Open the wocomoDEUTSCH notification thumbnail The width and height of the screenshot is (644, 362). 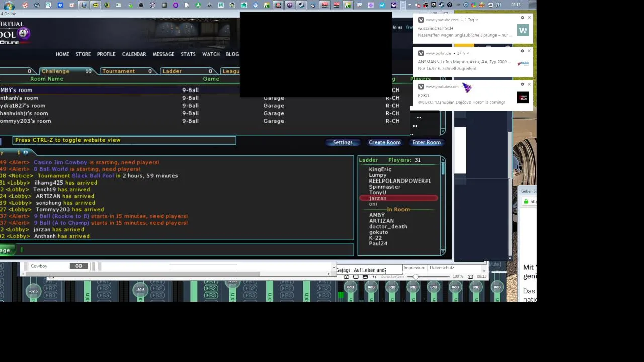pos(523,30)
